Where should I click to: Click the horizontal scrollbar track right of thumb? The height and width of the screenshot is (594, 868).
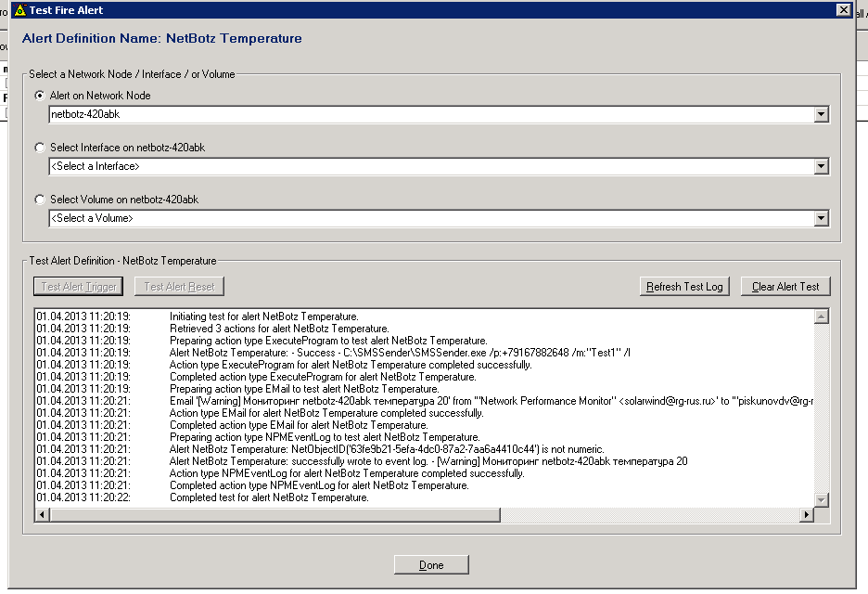coord(650,515)
